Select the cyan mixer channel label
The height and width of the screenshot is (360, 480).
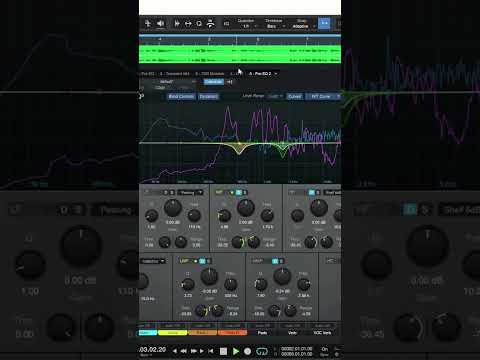[148, 333]
